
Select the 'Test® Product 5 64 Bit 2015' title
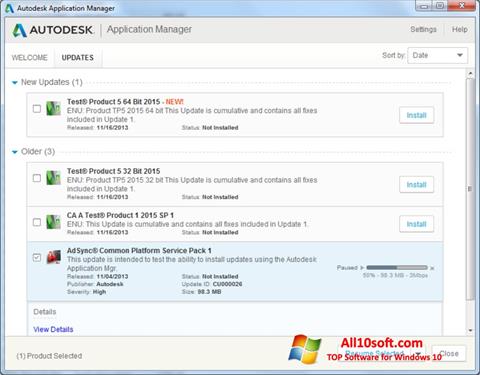pyautogui.click(x=114, y=102)
